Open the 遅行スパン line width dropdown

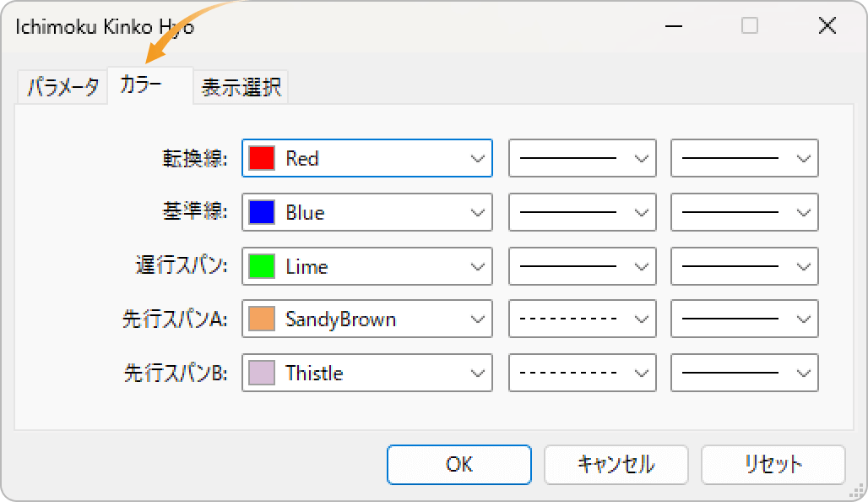[x=745, y=266]
